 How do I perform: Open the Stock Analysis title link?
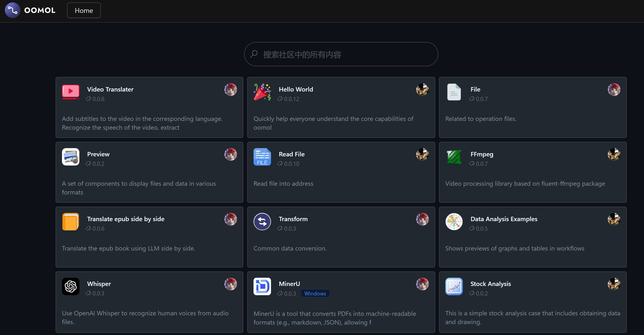tap(491, 284)
